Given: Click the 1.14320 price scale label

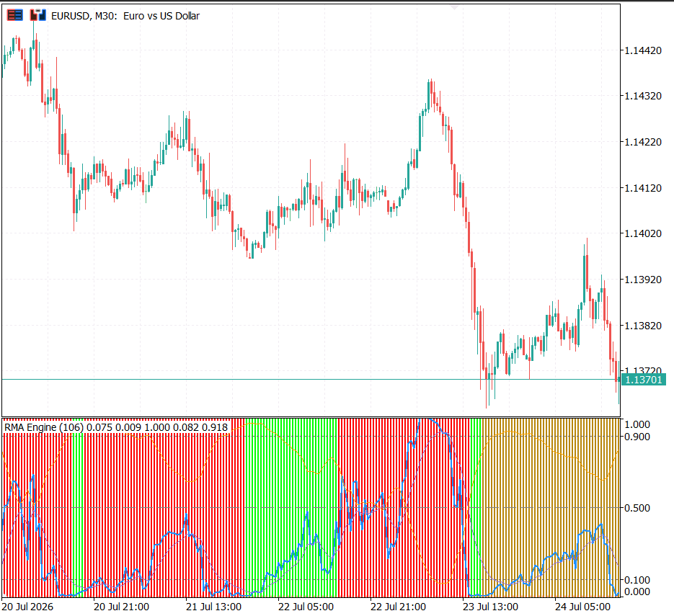Looking at the screenshot, I should (642, 96).
